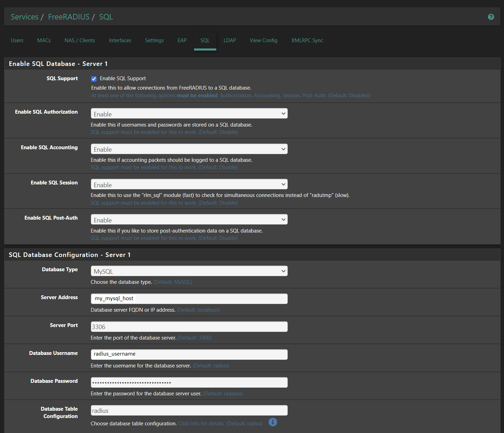Click the 'Enable SQL Session' label
The height and width of the screenshot is (433, 504).
click(x=54, y=183)
